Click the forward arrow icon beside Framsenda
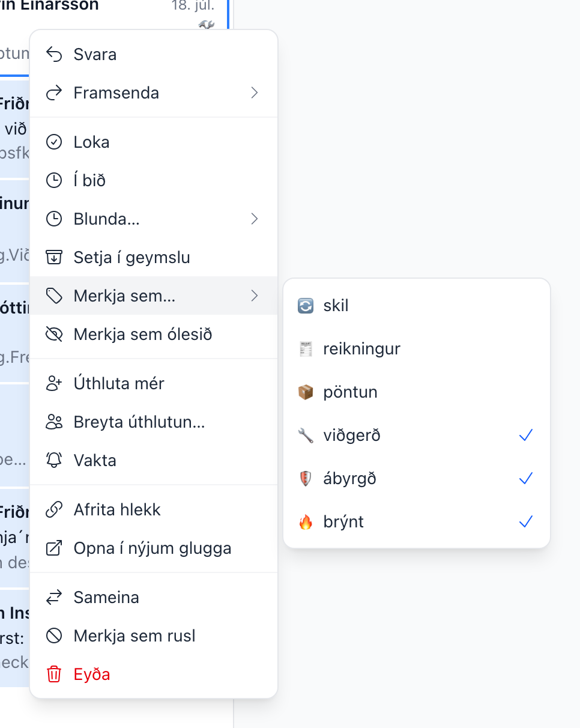 (x=54, y=93)
